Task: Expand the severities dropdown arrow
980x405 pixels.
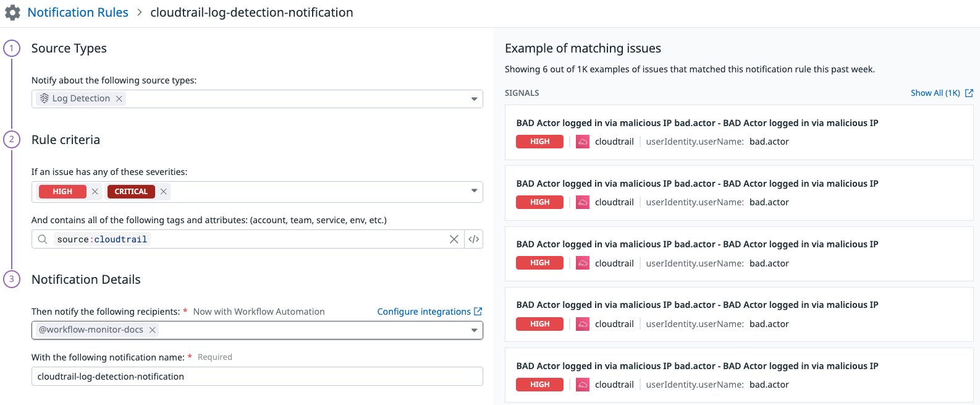Action: (474, 191)
